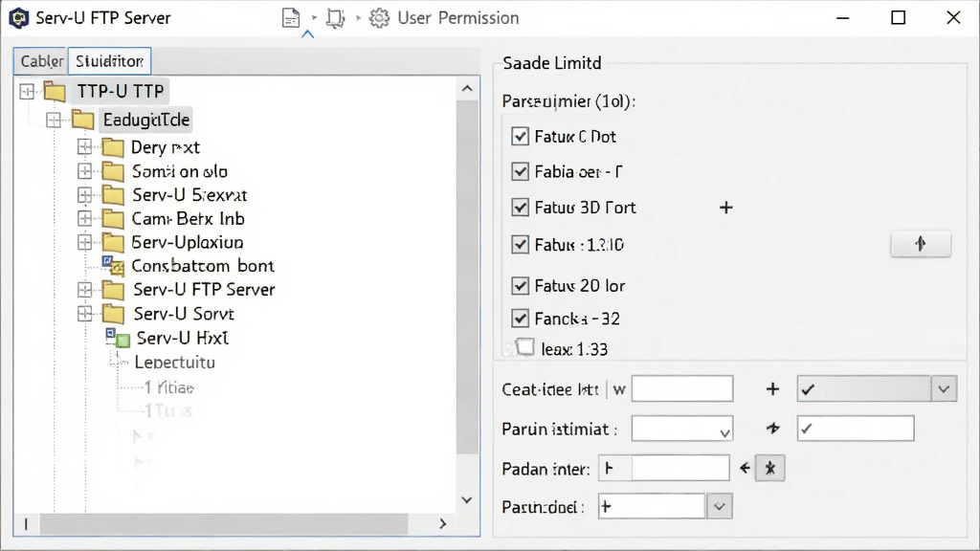980x551 pixels.
Task: Toggle the Fancka - 32 checkbox
Action: (x=520, y=318)
